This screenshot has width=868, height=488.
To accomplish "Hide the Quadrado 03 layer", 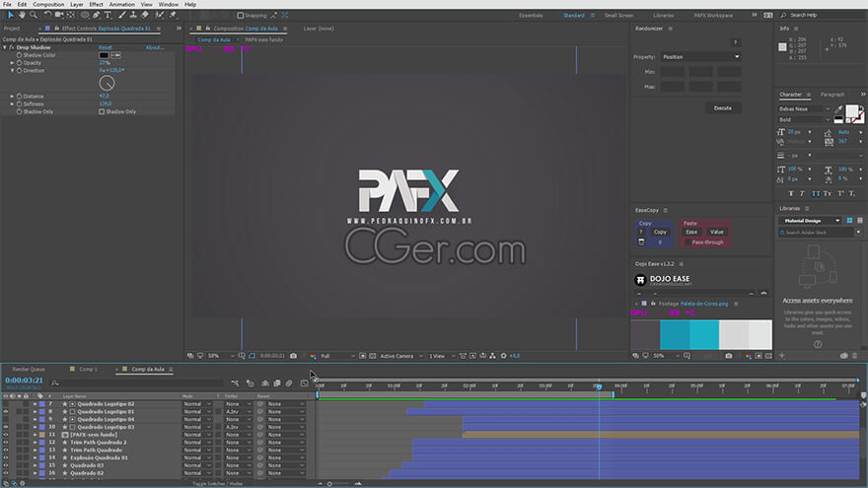I will tap(6, 466).
